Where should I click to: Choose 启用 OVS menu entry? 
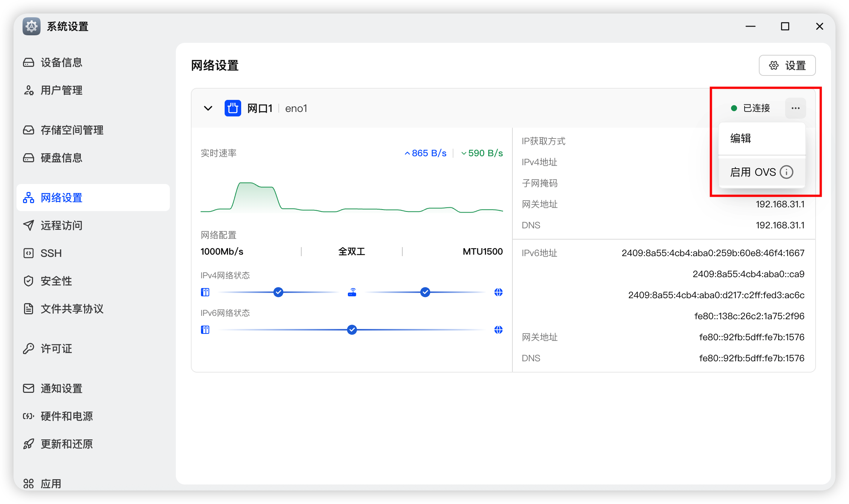pyautogui.click(x=753, y=172)
